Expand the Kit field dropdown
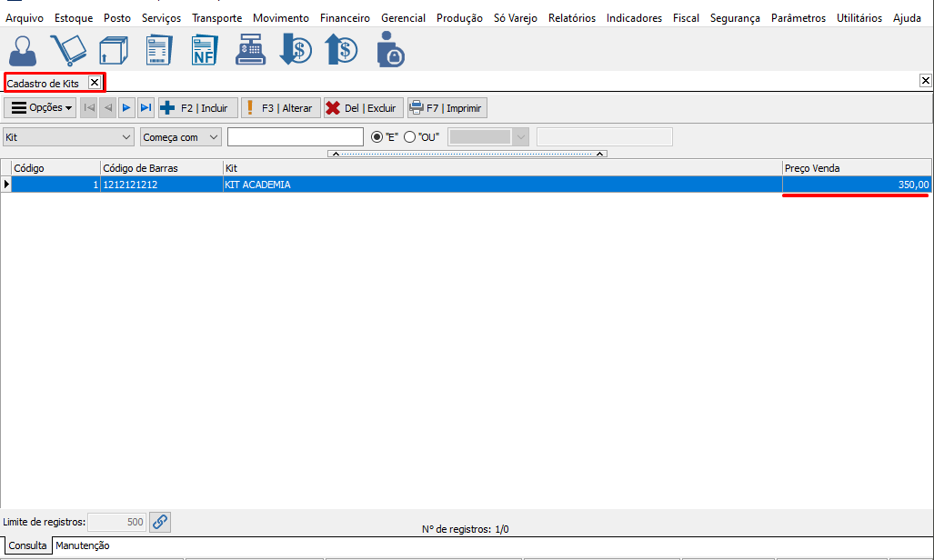 pos(126,136)
